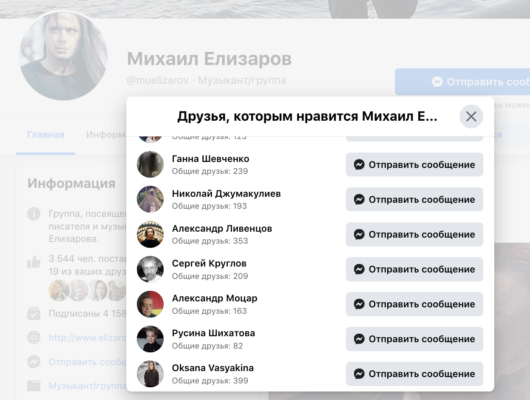Send message to Александр Моцар

tap(414, 304)
